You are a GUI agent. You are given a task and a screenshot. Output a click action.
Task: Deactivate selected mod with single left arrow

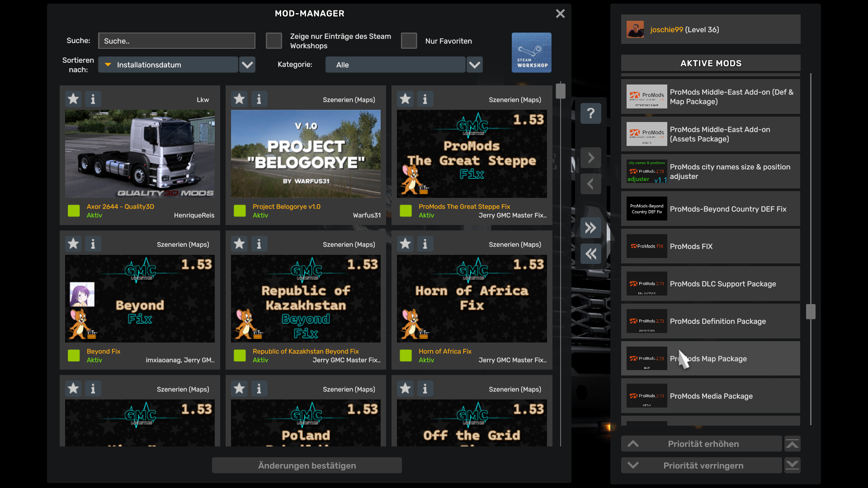click(x=591, y=184)
